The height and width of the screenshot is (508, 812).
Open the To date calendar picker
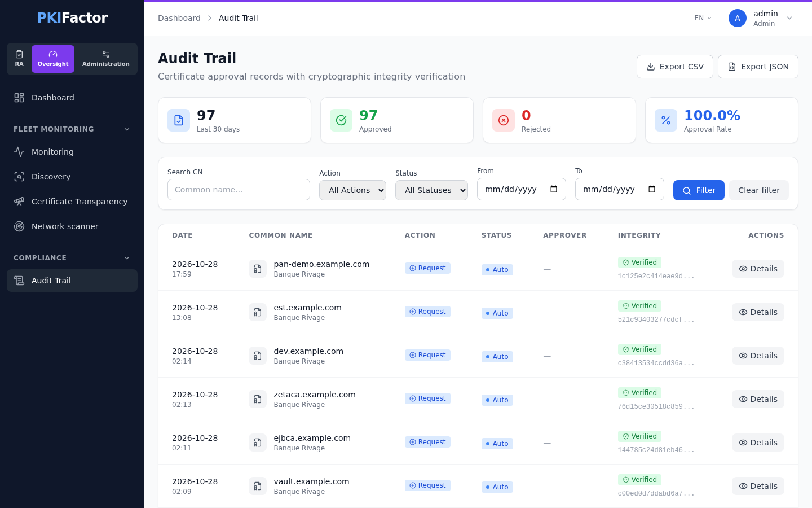(652, 189)
